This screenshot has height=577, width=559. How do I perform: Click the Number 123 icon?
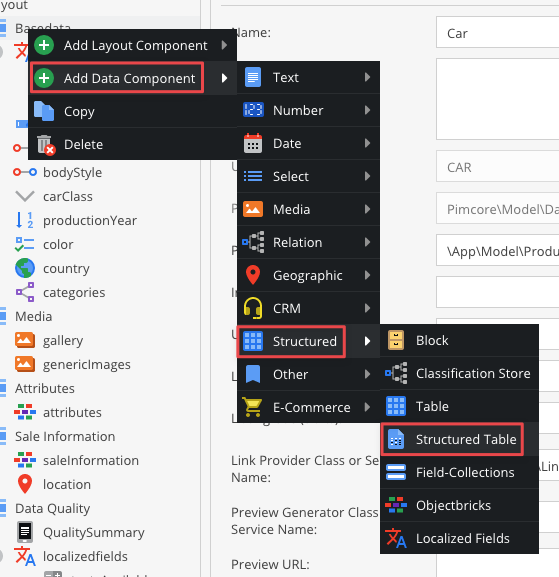pyautogui.click(x=253, y=110)
